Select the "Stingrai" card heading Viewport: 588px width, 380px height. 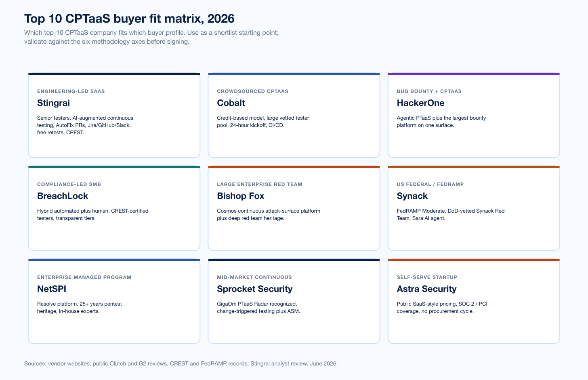pyautogui.click(x=53, y=103)
